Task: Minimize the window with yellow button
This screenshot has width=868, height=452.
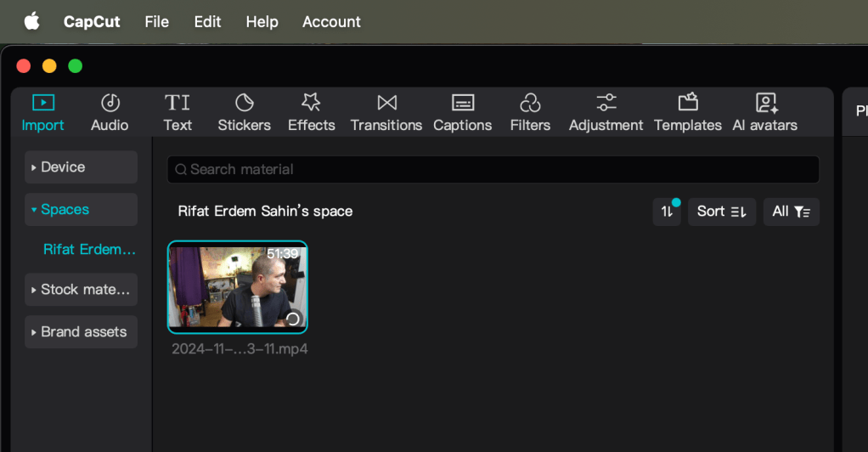Action: 49,66
